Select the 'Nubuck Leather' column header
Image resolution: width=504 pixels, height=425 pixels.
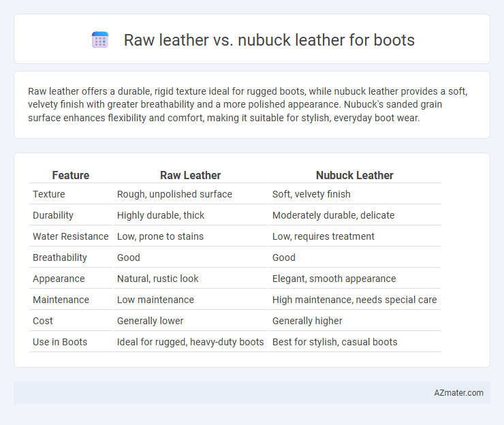click(355, 175)
